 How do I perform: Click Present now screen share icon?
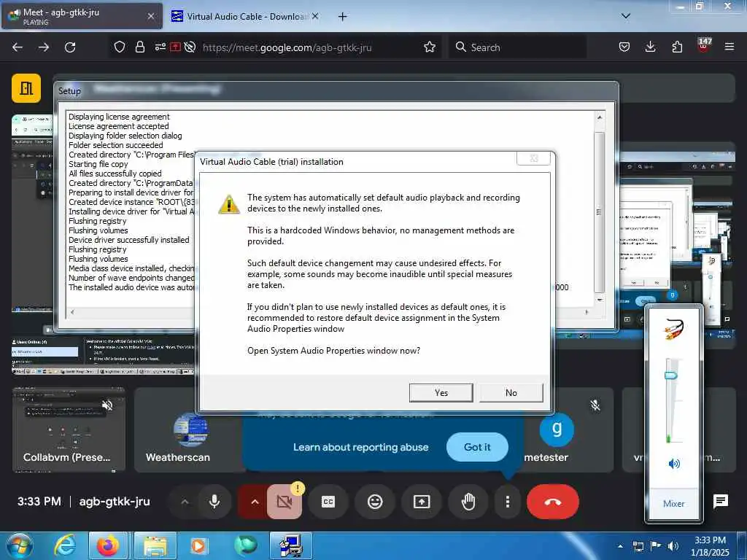click(422, 502)
